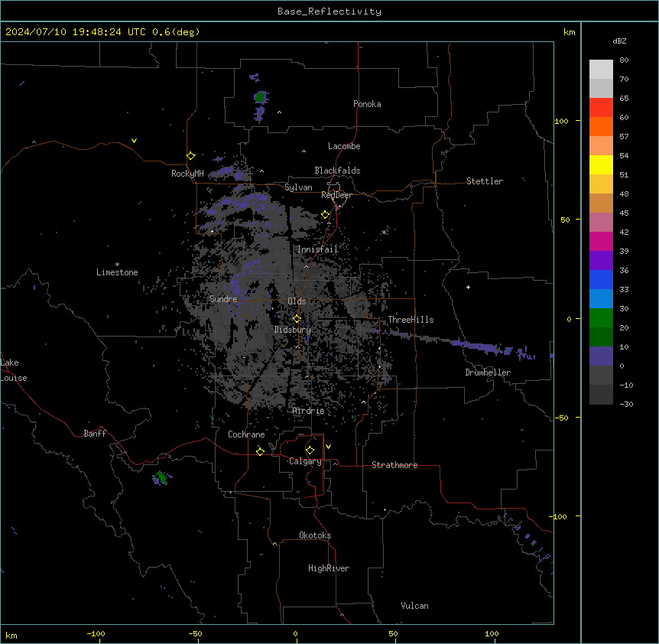Click the Stettler city label

(x=485, y=181)
